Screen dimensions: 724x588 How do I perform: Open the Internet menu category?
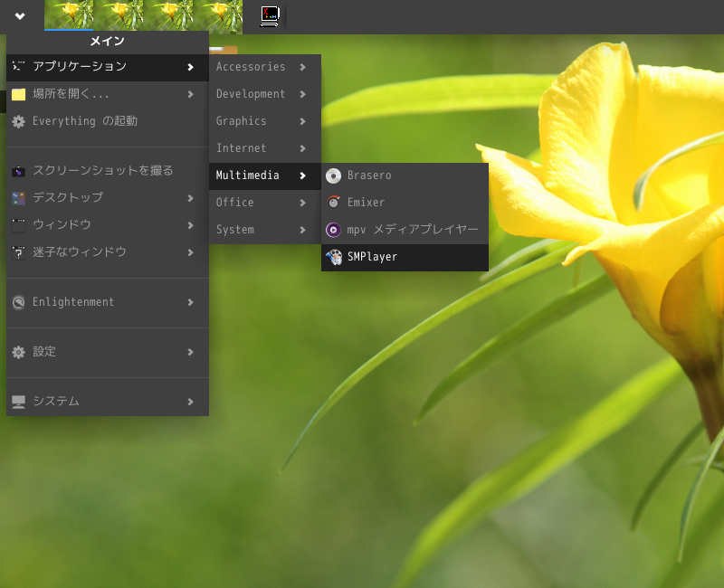click(x=242, y=148)
